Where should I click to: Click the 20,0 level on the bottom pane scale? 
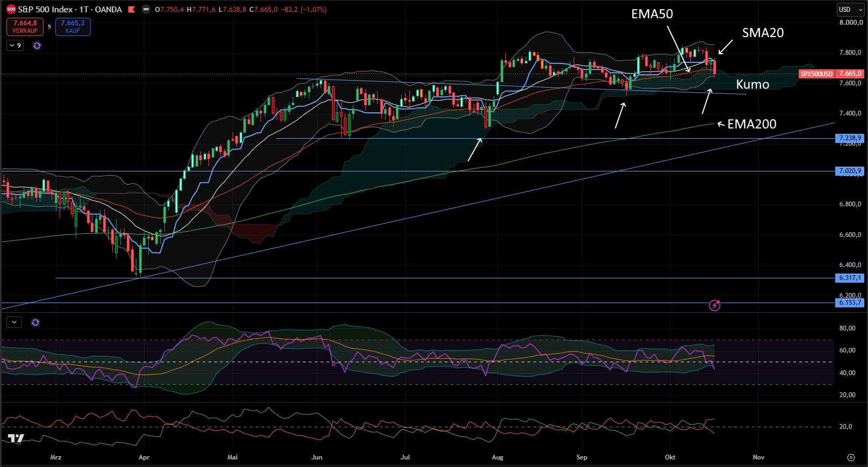(846, 427)
